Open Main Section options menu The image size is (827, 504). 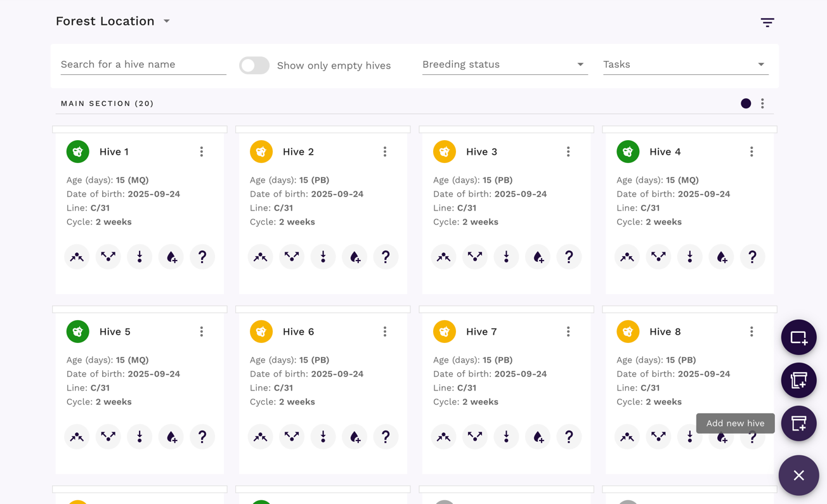point(762,103)
